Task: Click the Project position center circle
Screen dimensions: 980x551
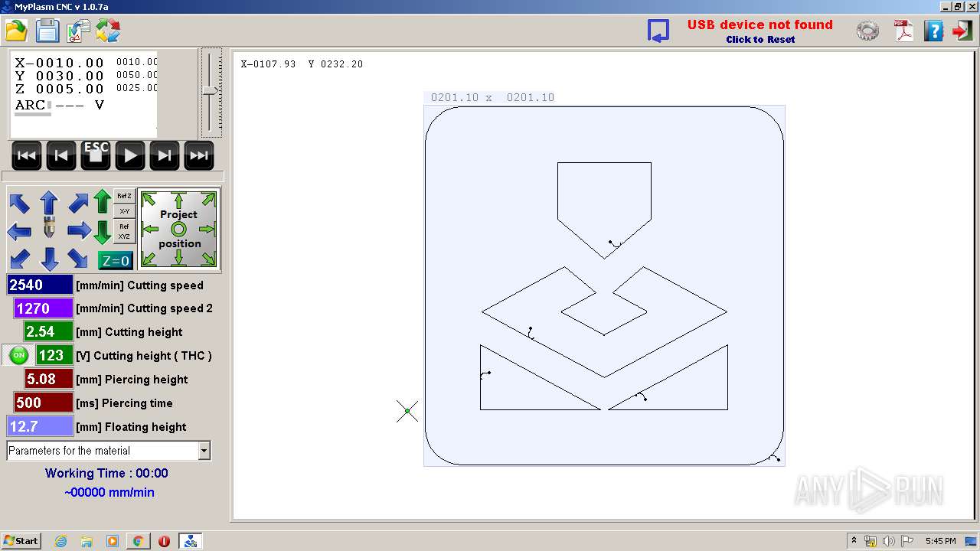Action: (x=178, y=229)
